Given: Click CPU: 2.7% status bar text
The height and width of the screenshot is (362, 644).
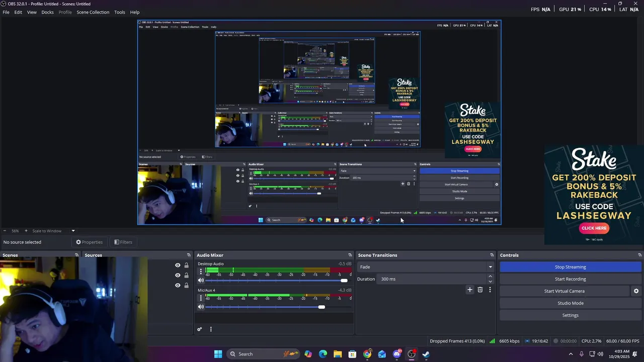Looking at the screenshot, I should 592,341.
